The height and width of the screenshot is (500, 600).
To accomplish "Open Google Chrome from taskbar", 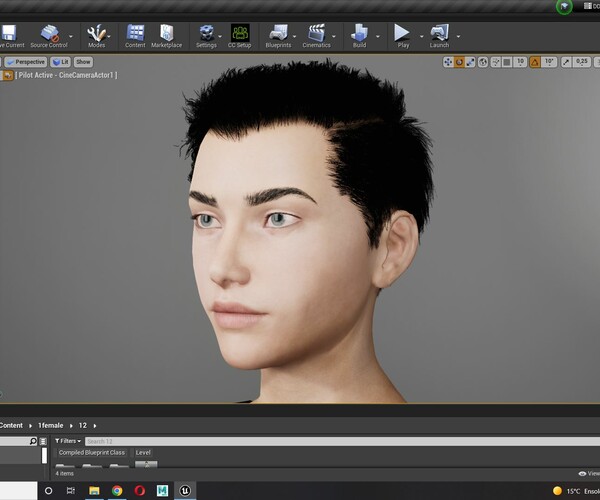I will point(117,490).
